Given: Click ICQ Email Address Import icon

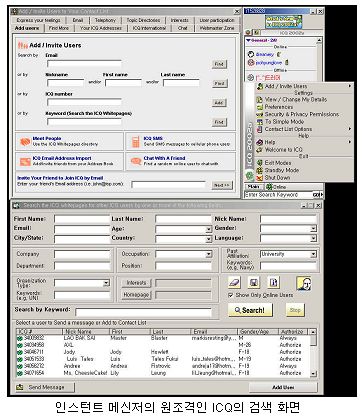Looking at the screenshot, I should [25, 161].
